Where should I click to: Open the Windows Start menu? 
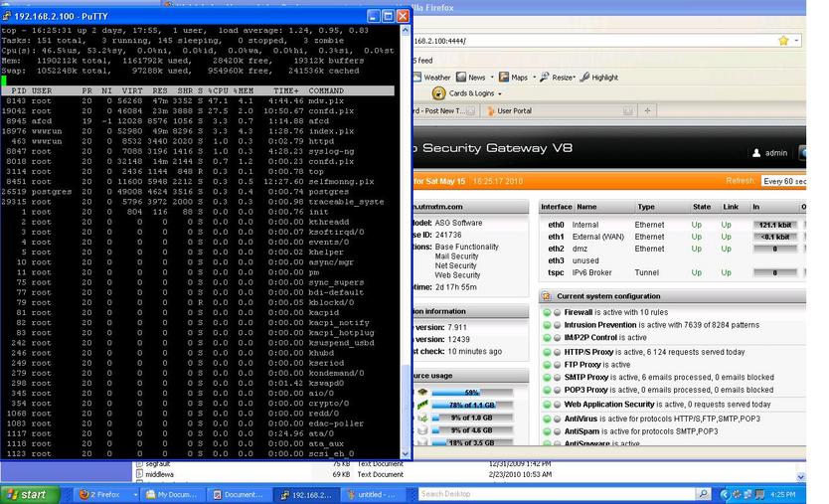[29, 494]
